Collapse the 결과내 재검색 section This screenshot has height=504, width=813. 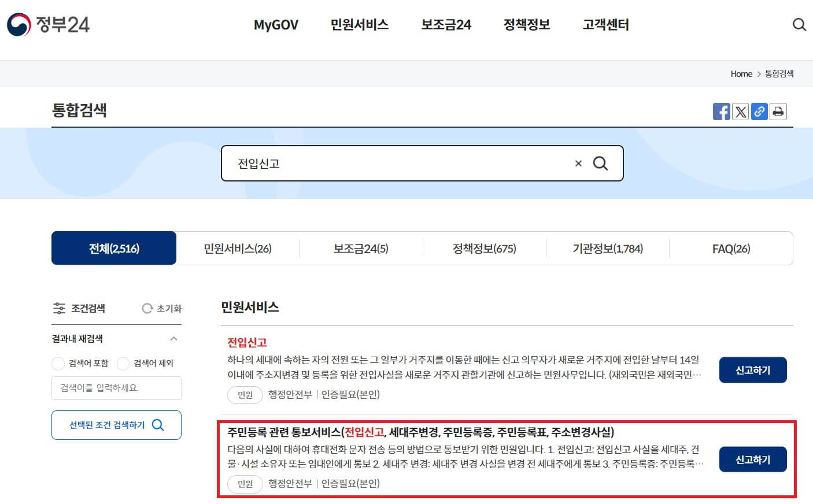pyautogui.click(x=173, y=339)
